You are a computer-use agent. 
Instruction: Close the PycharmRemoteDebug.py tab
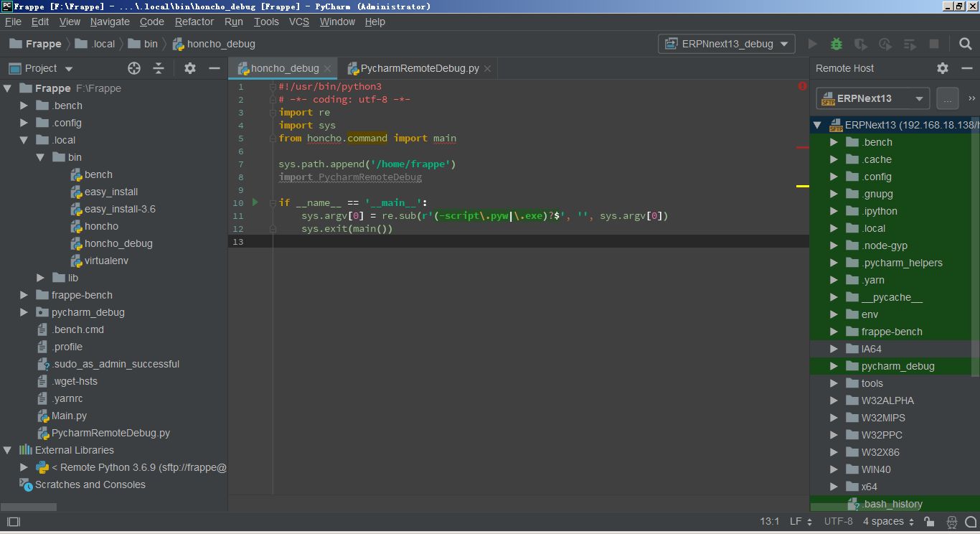tap(487, 69)
